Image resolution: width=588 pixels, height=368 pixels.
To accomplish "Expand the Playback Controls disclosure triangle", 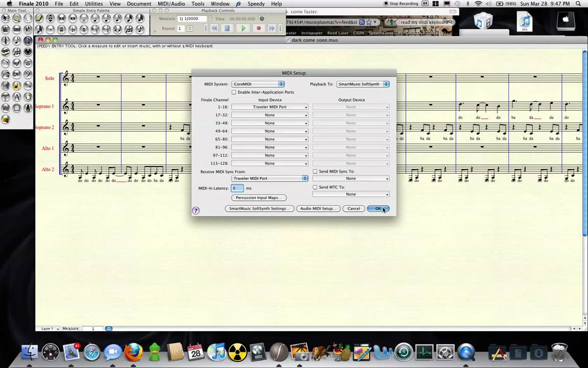I will (155, 32).
